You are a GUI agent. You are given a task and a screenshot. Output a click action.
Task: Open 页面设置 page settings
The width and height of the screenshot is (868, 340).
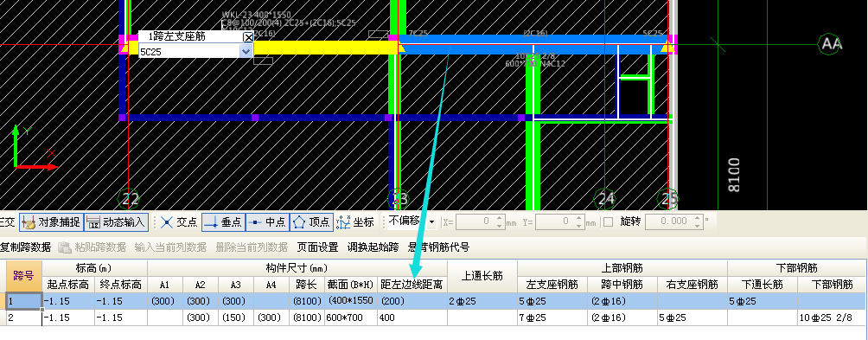point(318,247)
